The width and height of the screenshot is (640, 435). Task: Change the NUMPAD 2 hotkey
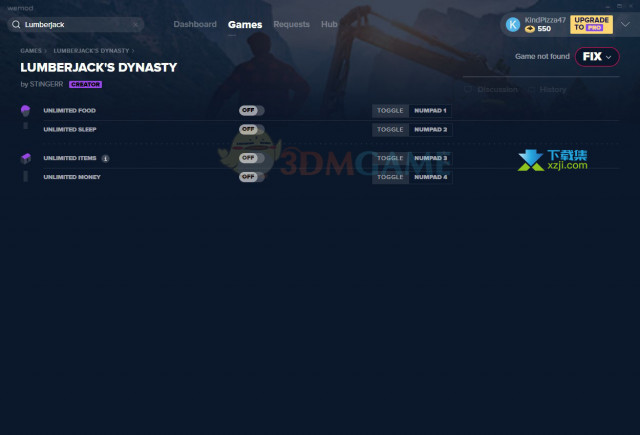(x=430, y=129)
